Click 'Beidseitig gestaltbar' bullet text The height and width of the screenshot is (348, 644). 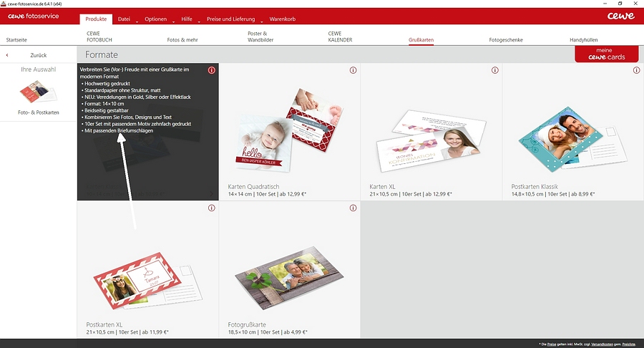pos(107,110)
